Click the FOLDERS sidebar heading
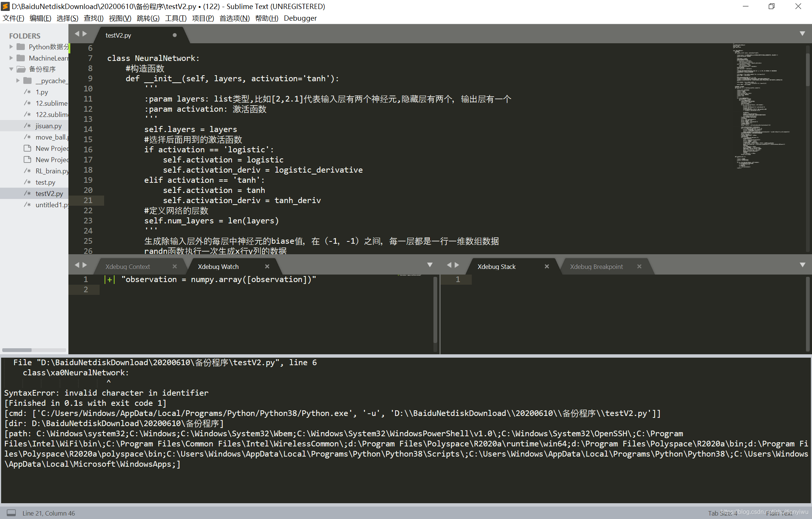 click(24, 36)
